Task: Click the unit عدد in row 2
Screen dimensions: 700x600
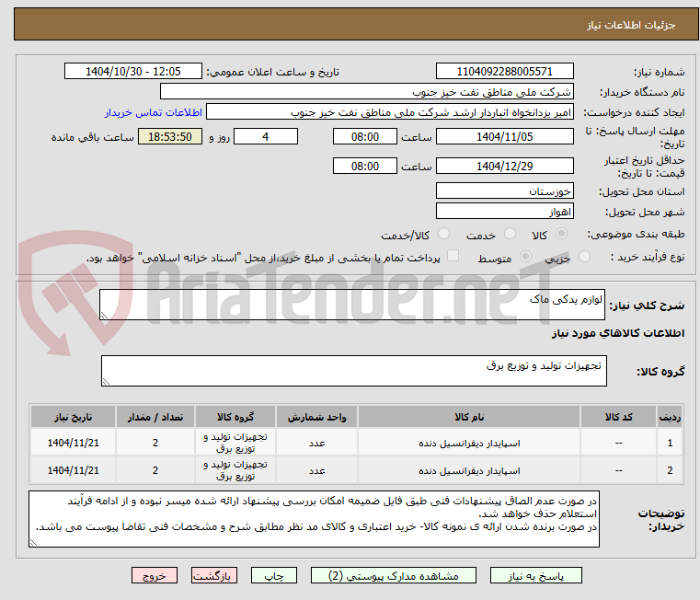Action: pyautogui.click(x=316, y=470)
